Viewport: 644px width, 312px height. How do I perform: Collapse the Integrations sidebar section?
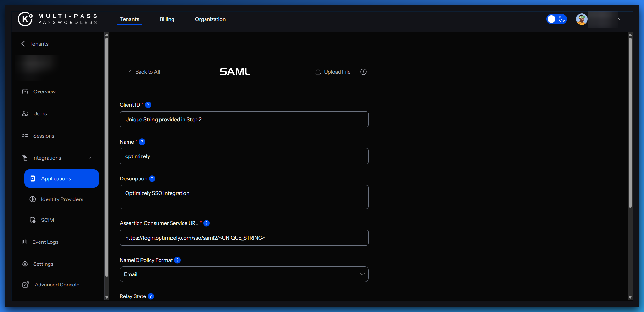(91, 158)
